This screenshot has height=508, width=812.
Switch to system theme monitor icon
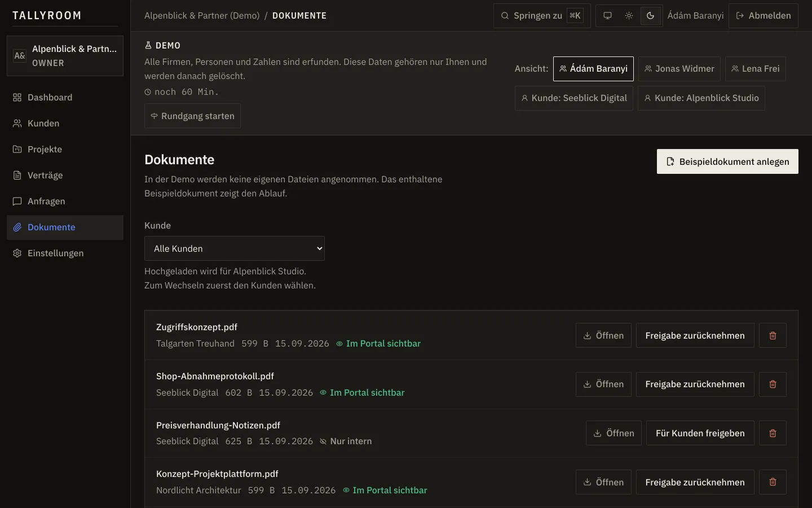(607, 16)
